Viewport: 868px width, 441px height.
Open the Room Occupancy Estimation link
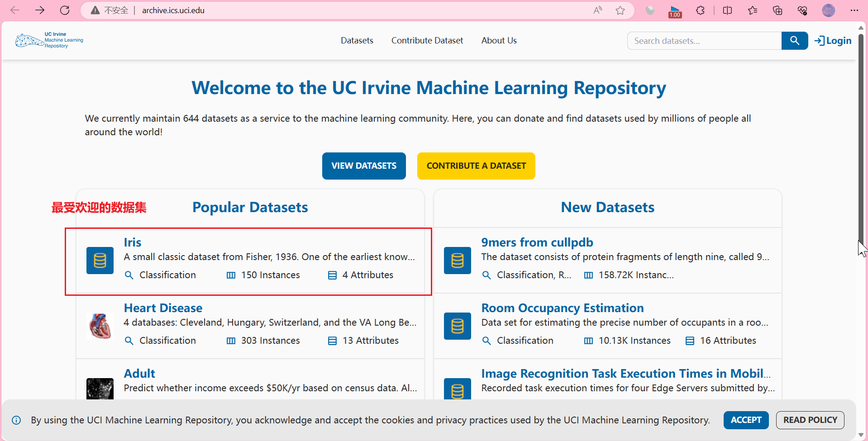click(563, 308)
